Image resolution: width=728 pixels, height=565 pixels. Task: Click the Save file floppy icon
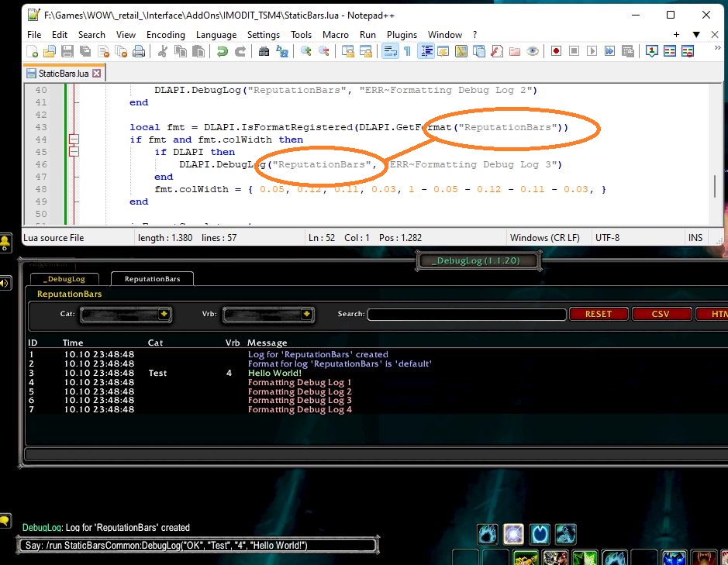[x=67, y=51]
